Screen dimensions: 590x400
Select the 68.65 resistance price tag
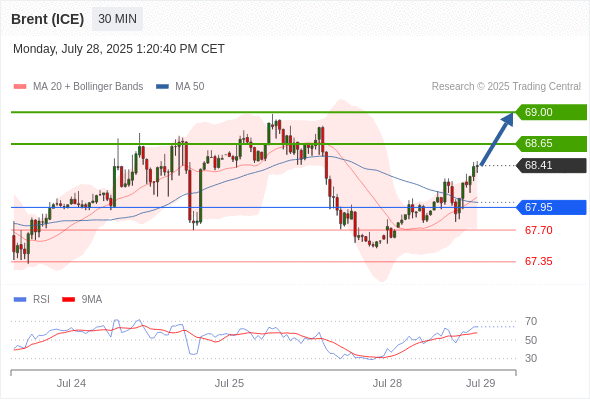tap(551, 143)
